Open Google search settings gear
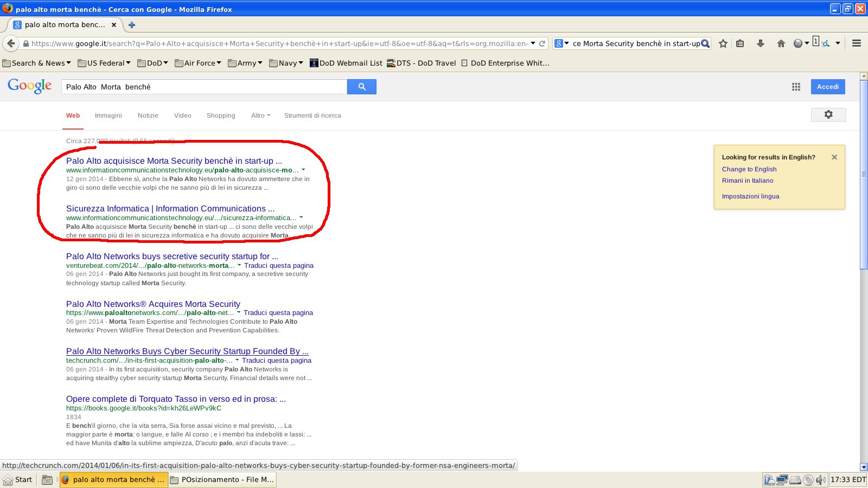Image resolution: width=868 pixels, height=488 pixels. pyautogui.click(x=828, y=114)
